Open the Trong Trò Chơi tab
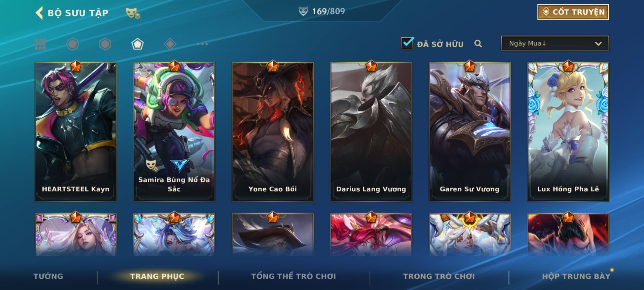This screenshot has height=290, width=644. point(439,276)
